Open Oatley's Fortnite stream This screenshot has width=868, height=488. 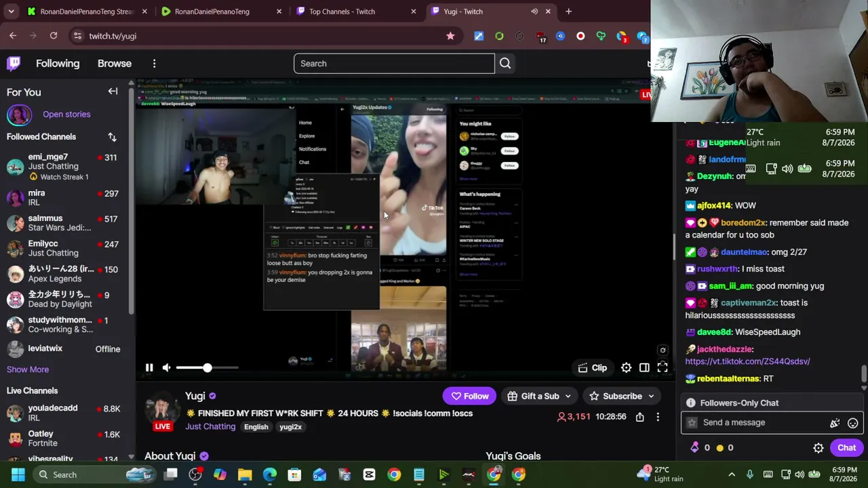[66, 439]
